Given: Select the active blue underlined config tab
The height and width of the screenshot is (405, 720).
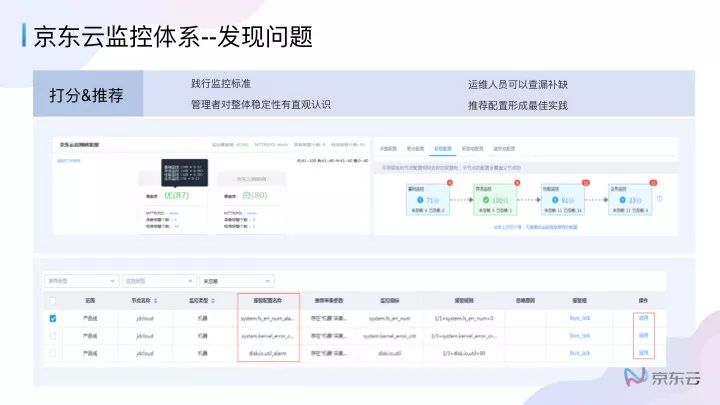Looking at the screenshot, I should pos(443,149).
